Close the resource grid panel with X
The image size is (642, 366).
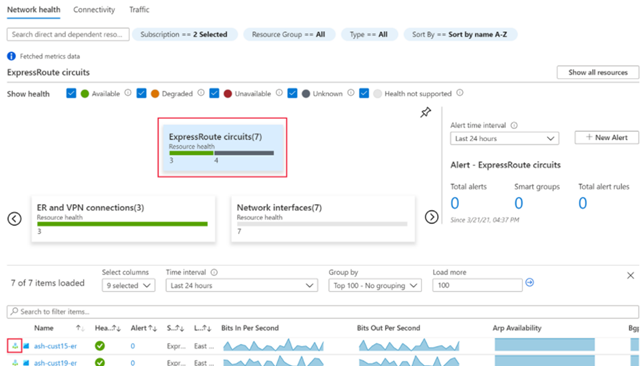pyautogui.click(x=631, y=276)
